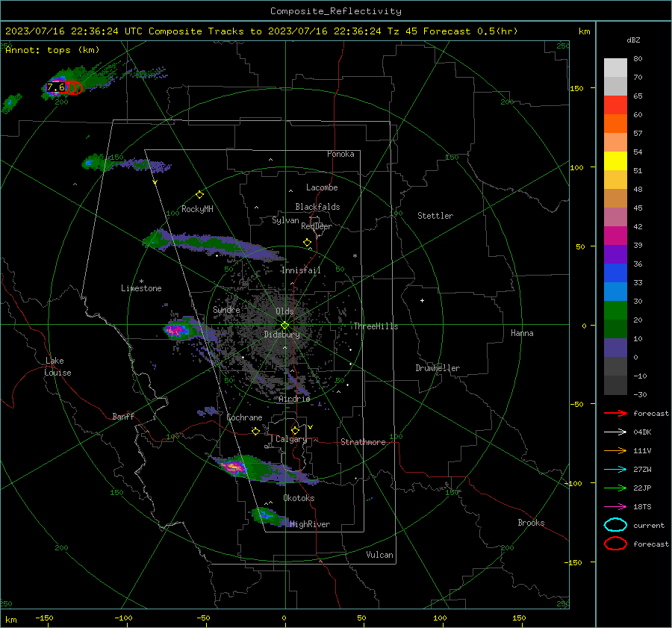Click the 'Annot: tops (km)' label
Image resolution: width=672 pixels, height=628 pixels.
52,50
